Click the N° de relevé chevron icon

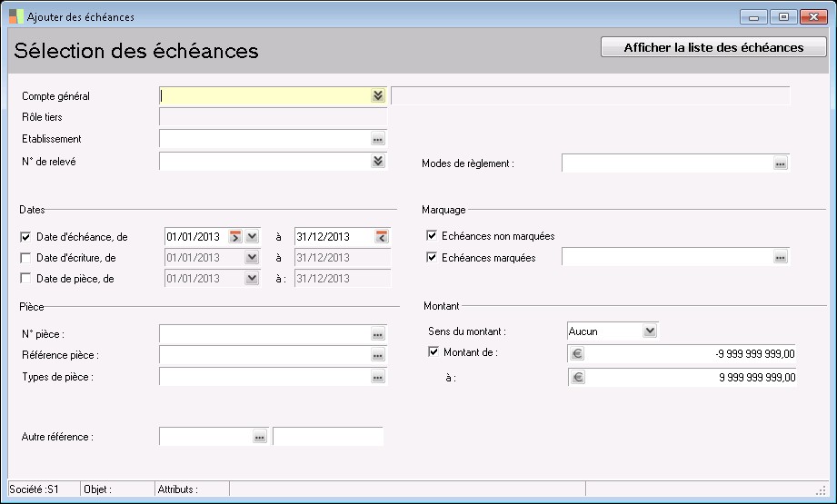[x=378, y=161]
